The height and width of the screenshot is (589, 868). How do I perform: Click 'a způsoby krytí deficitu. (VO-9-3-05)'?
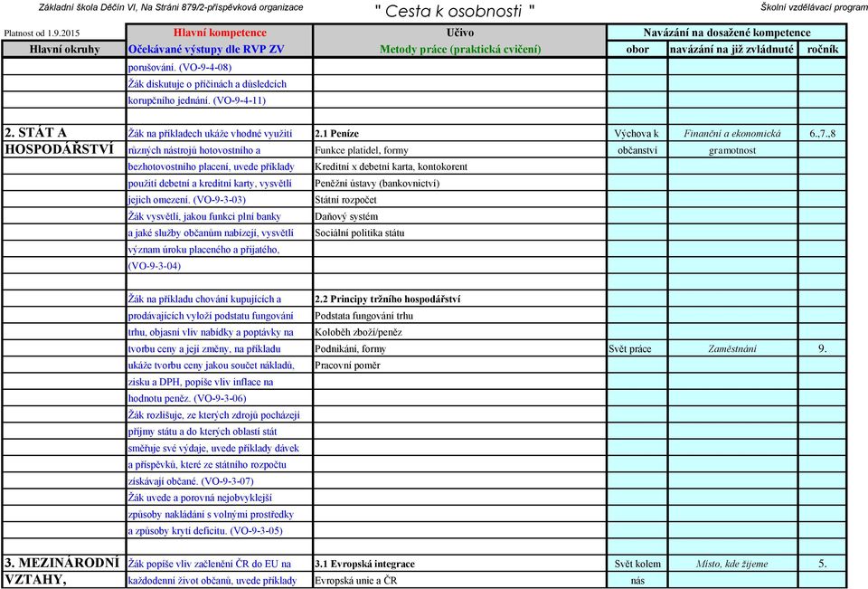point(220,530)
